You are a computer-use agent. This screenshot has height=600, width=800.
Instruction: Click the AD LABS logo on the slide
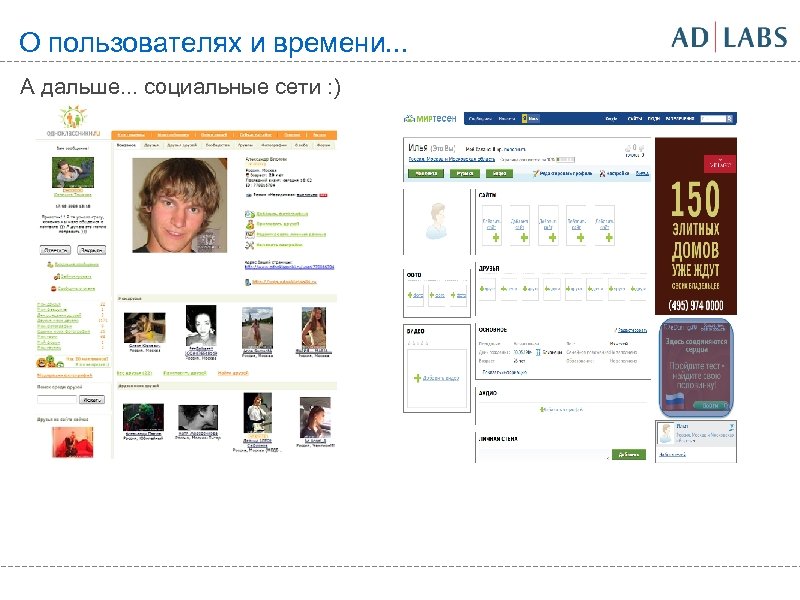(x=729, y=37)
